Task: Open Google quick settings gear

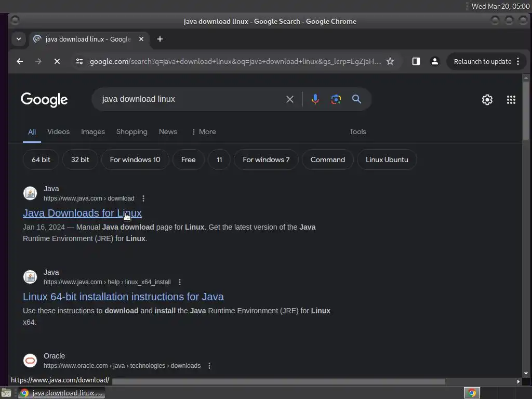Action: click(x=487, y=99)
